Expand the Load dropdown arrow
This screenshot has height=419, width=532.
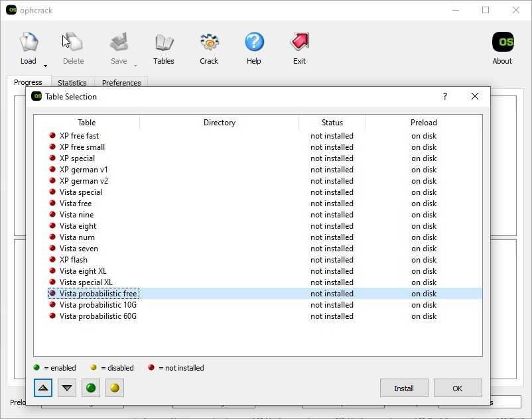coord(45,66)
